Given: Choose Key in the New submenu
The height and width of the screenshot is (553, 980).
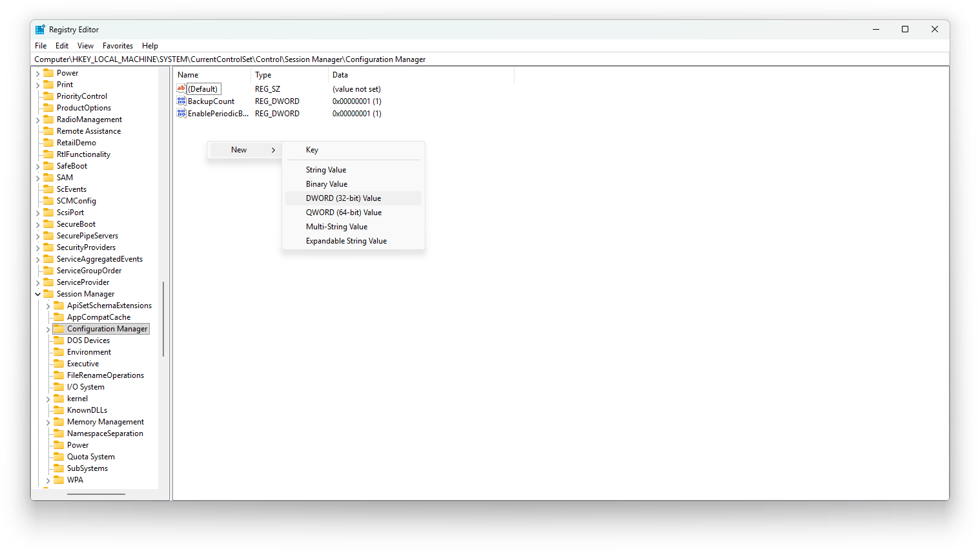Looking at the screenshot, I should click(353, 150).
